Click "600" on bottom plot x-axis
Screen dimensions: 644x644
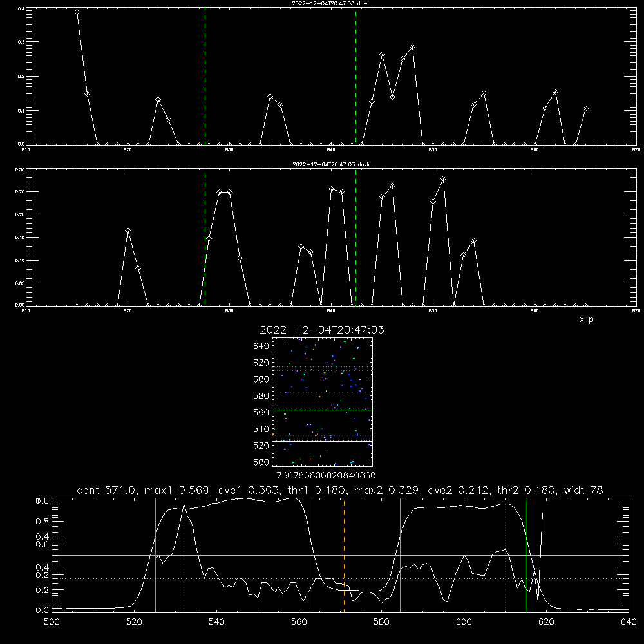[464, 622]
